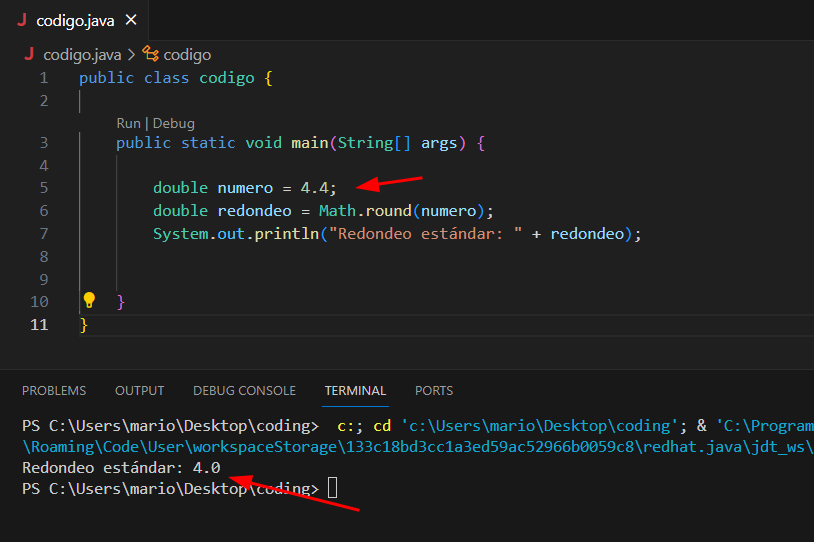Click the Java file icon in the tab
The height and width of the screenshot is (542, 814).
pyautogui.click(x=22, y=20)
